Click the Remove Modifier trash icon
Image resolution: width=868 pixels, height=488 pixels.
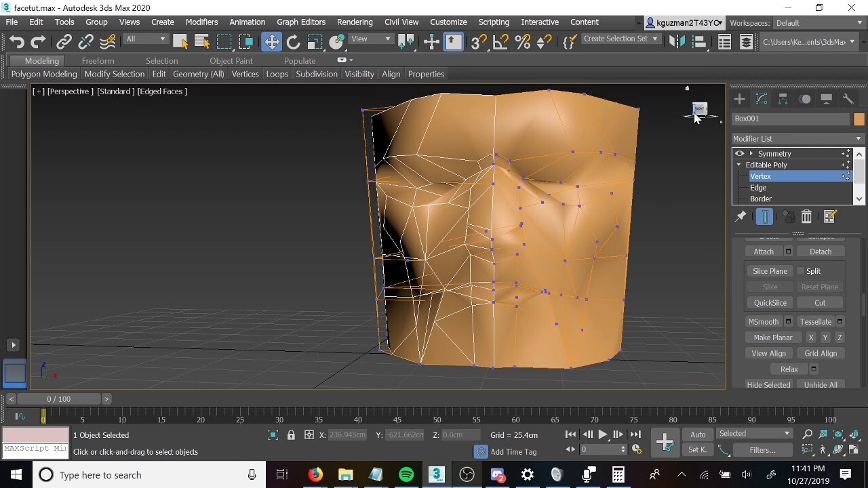806,217
